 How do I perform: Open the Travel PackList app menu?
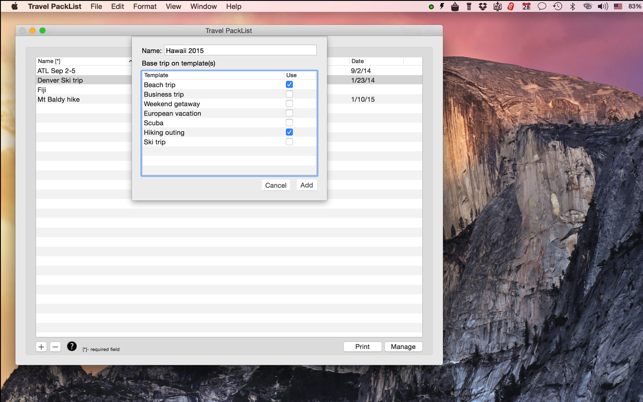[x=55, y=6]
